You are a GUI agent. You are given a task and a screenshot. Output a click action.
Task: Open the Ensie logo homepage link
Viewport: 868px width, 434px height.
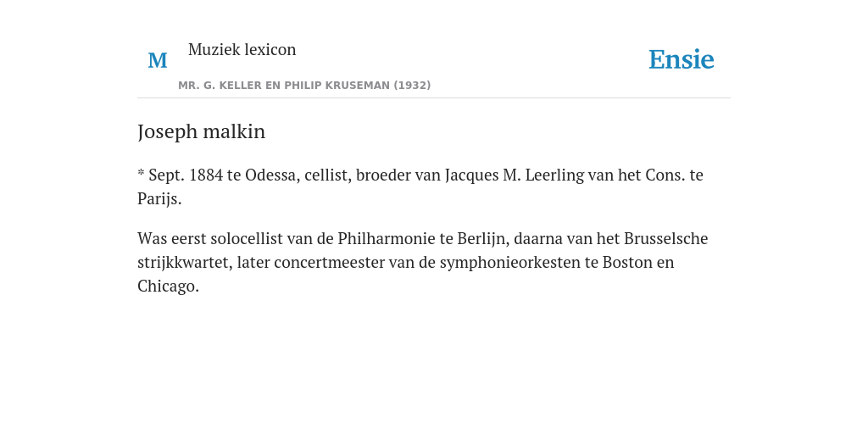pos(682,60)
